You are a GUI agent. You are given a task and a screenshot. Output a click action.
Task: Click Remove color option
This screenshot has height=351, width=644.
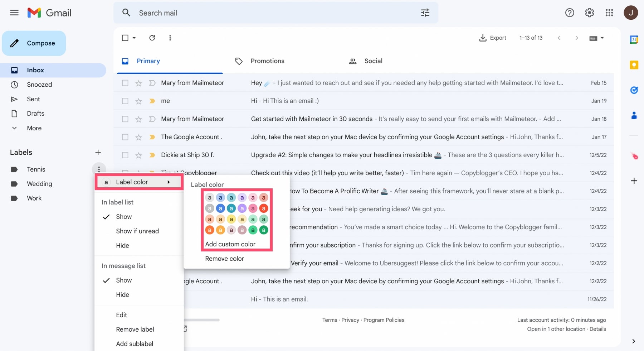coord(224,259)
